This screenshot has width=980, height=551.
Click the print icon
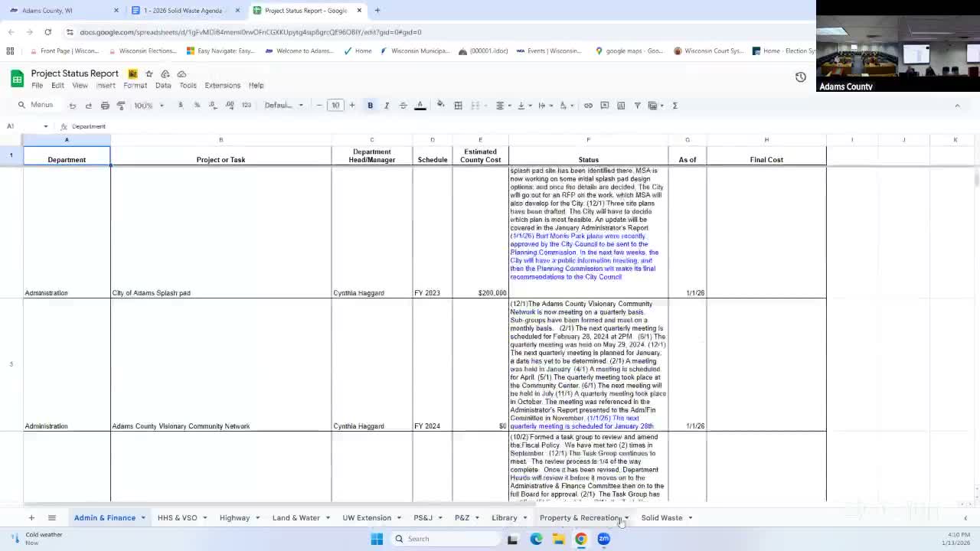105,106
